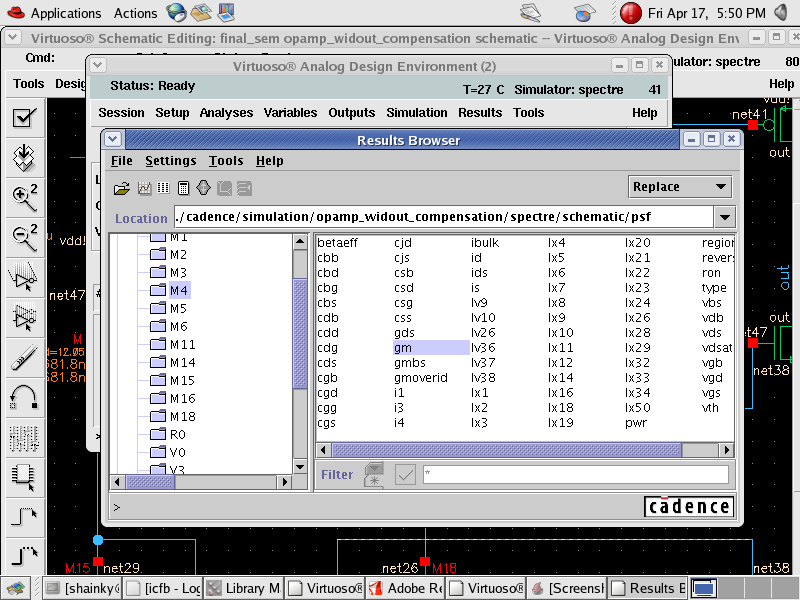Click the Delete tool icon in schematic toolbar
Viewport: 800px width, 600px height.
pyautogui.click(x=24, y=357)
